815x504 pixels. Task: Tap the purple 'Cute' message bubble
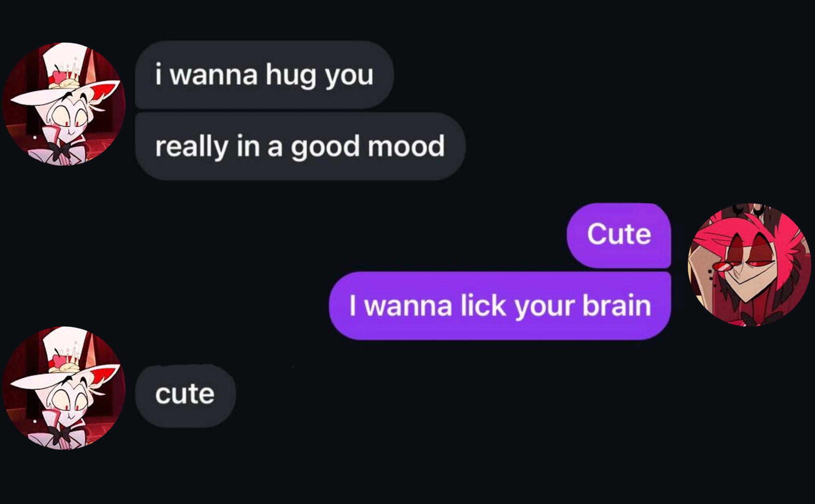(x=619, y=235)
